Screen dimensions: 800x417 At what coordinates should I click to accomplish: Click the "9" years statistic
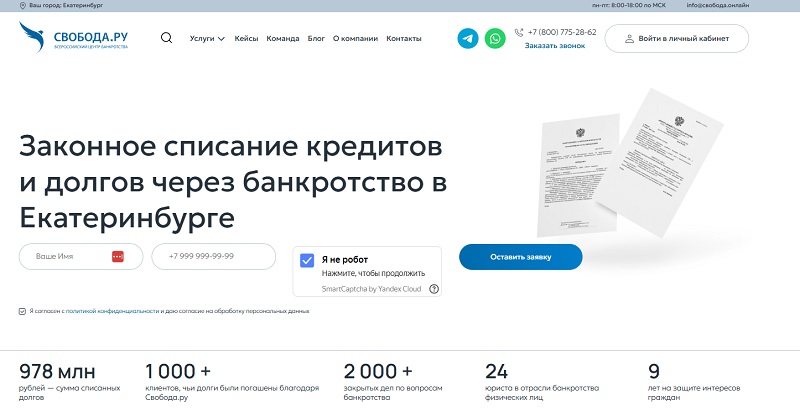(654, 371)
